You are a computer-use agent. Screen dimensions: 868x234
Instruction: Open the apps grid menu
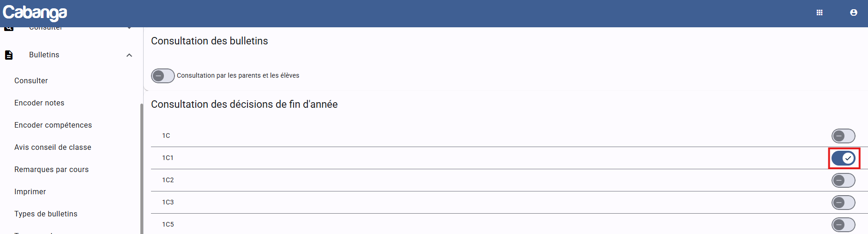tap(820, 12)
